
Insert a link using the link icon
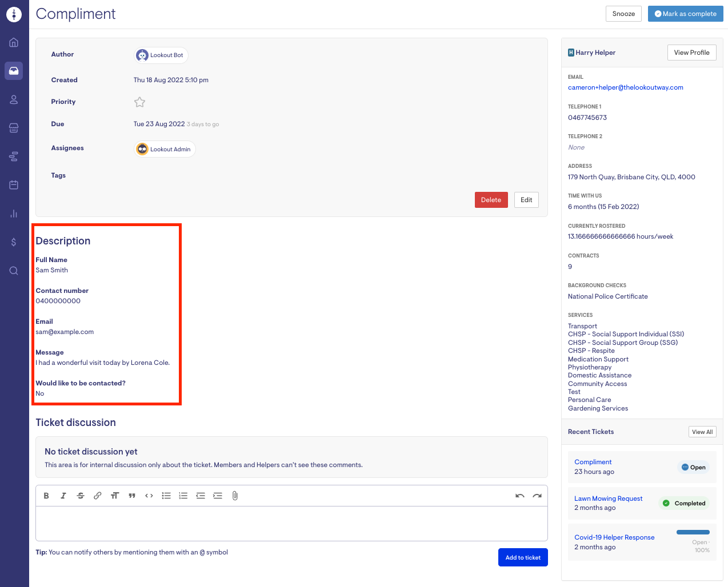coord(98,496)
